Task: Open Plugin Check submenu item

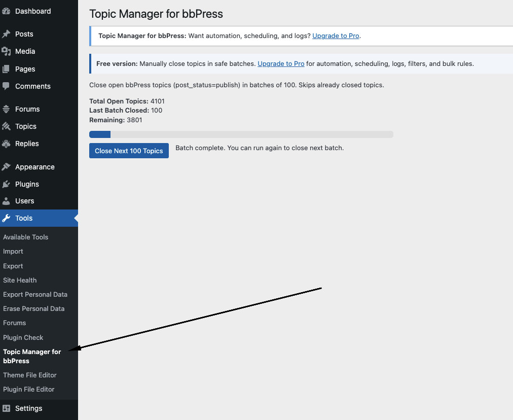Action: pyautogui.click(x=23, y=337)
